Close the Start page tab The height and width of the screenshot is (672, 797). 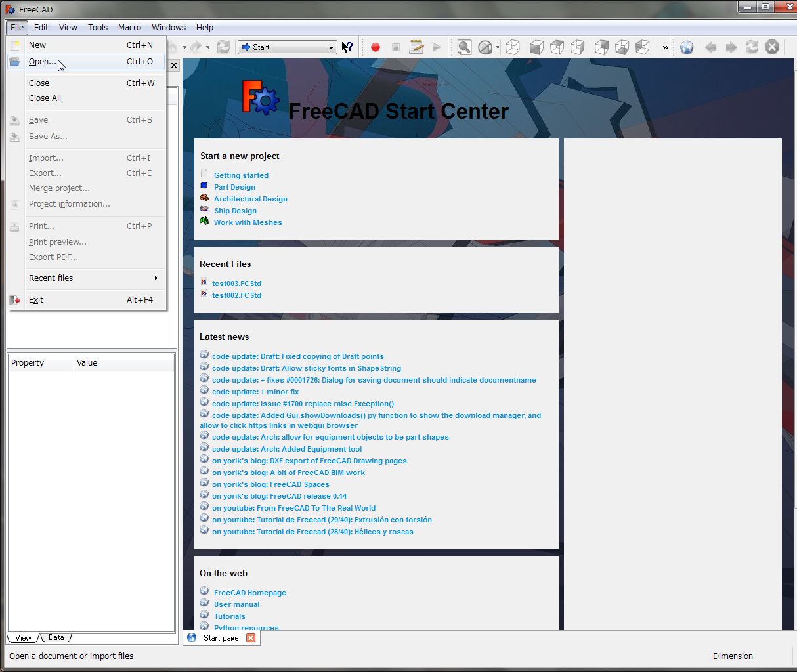click(250, 637)
